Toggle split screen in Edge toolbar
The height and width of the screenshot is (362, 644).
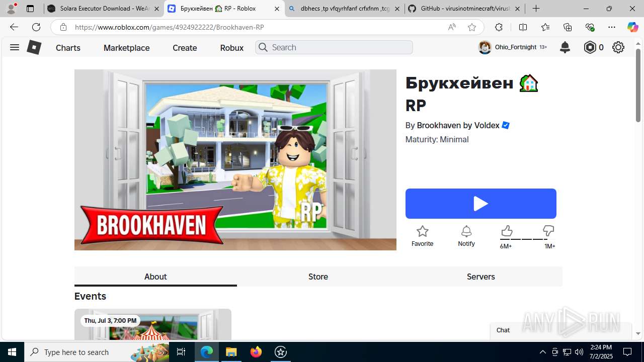[523, 27]
